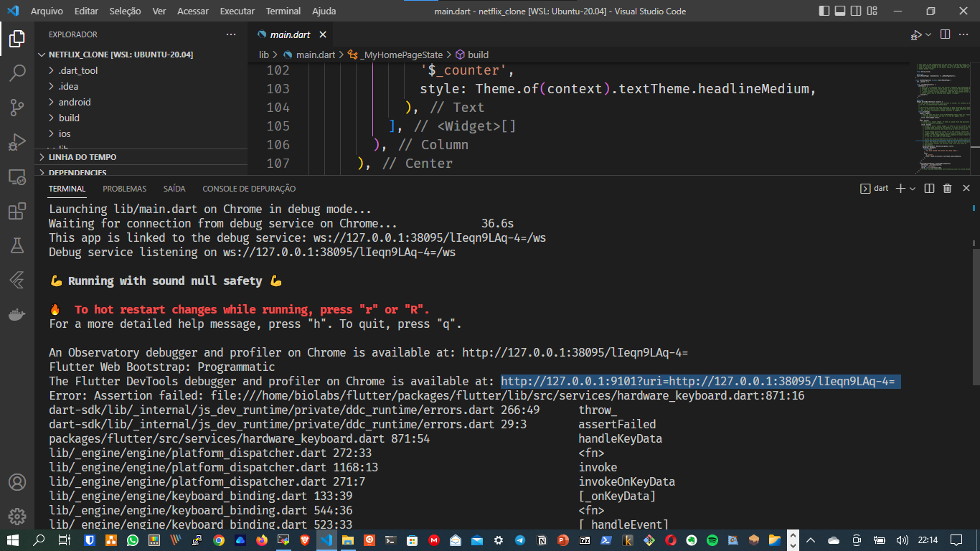
Task: Click the lib breadcrumb
Action: pos(264,55)
